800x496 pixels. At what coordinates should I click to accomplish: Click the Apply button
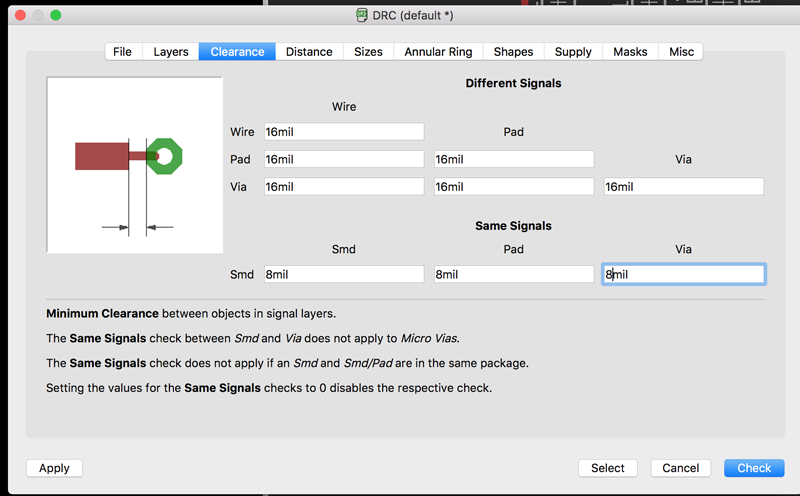coord(54,468)
